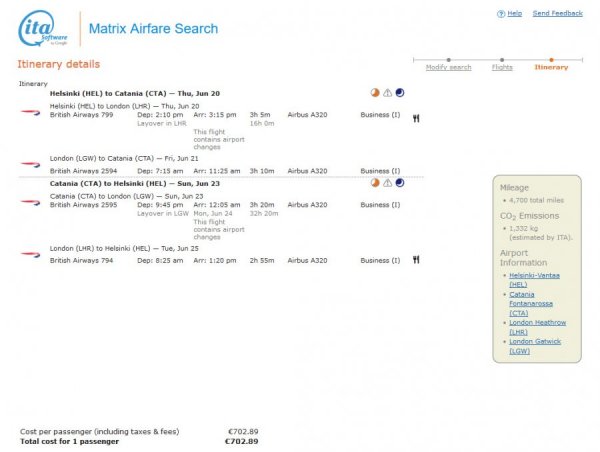Click the ITA Software logo
Image resolution: width=600 pixels, height=452 pixels.
[42, 29]
